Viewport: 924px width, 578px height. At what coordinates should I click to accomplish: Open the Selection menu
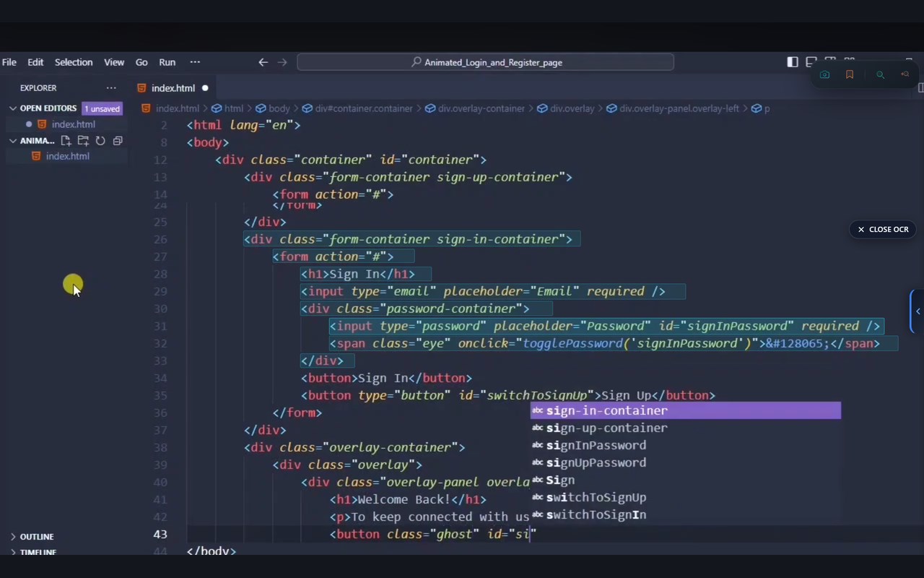(x=74, y=62)
